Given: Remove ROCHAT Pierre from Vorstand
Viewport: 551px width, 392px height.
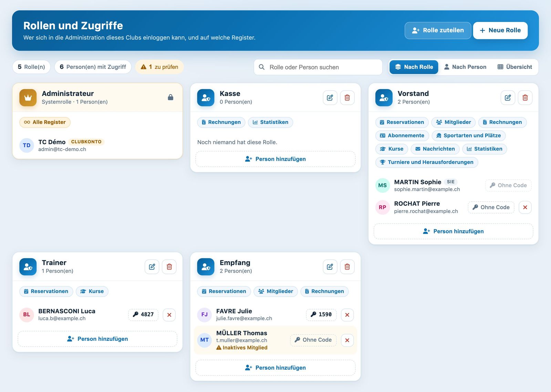Looking at the screenshot, I should 525,207.
